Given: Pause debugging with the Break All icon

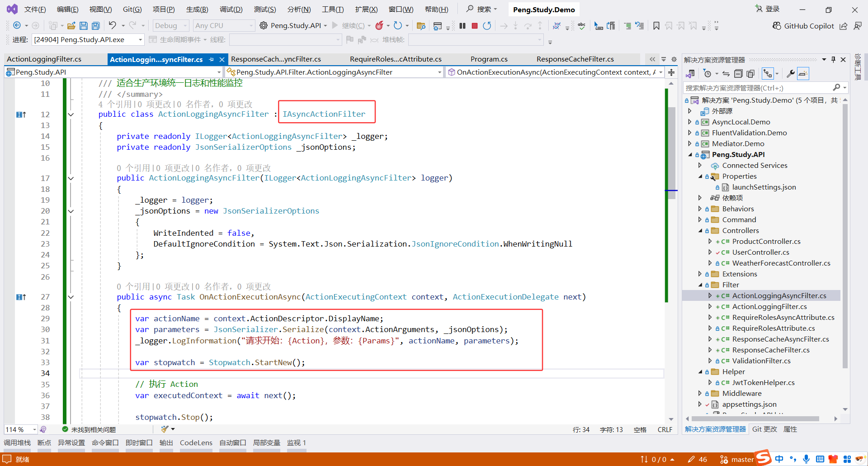Looking at the screenshot, I should tap(462, 26).
